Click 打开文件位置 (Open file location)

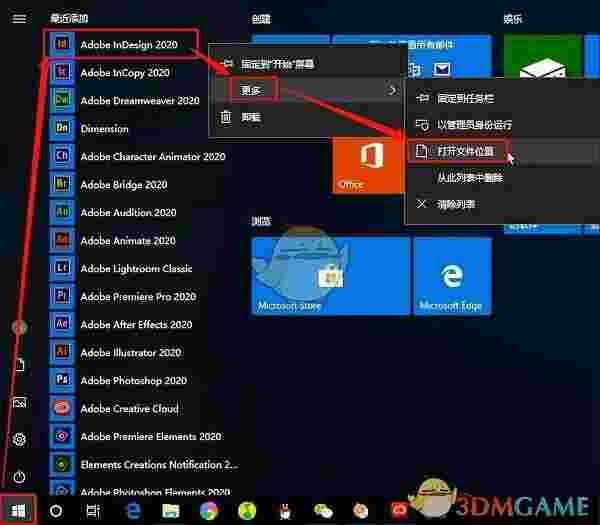click(x=503, y=151)
